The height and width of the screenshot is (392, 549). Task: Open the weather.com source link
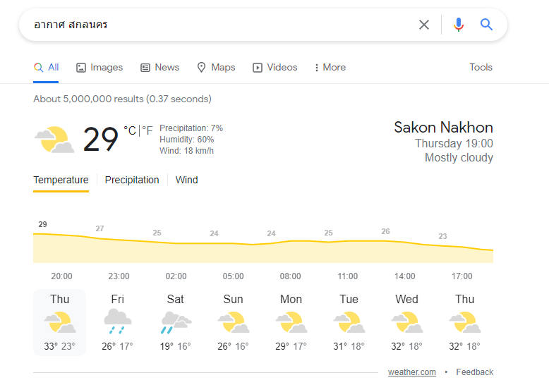pyautogui.click(x=412, y=372)
